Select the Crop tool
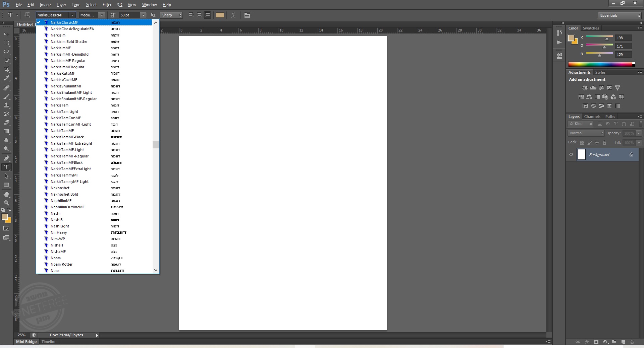Image resolution: width=644 pixels, height=348 pixels. point(6,69)
